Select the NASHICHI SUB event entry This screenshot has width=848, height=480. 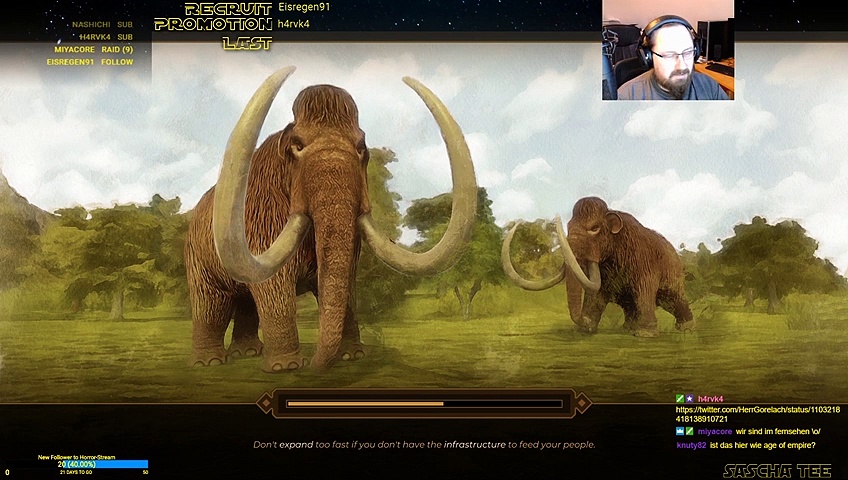102,24
